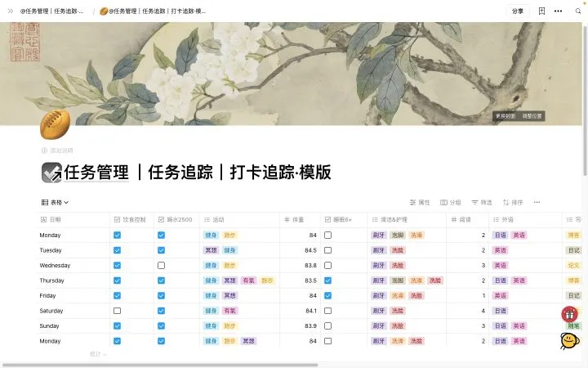Click the 分组 group icon

[x=443, y=203]
